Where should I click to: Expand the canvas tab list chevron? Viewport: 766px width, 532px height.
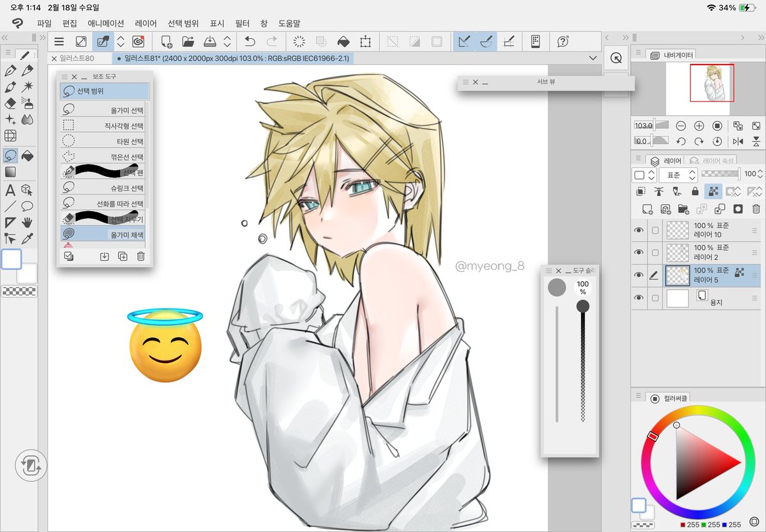pyautogui.click(x=594, y=58)
